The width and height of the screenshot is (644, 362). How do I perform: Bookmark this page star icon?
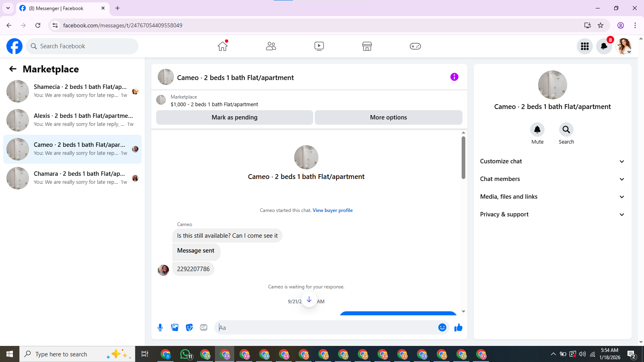click(x=601, y=25)
